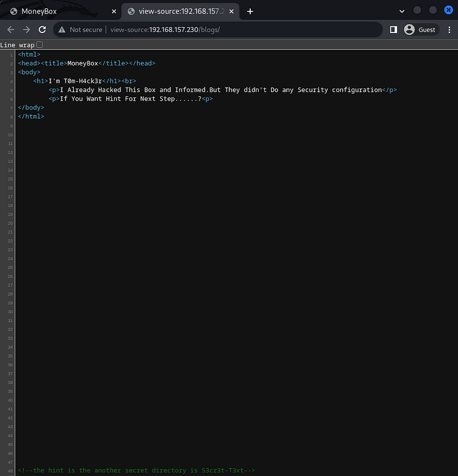This screenshot has height=476, width=458.
Task: Go forward one page
Action: [26, 29]
